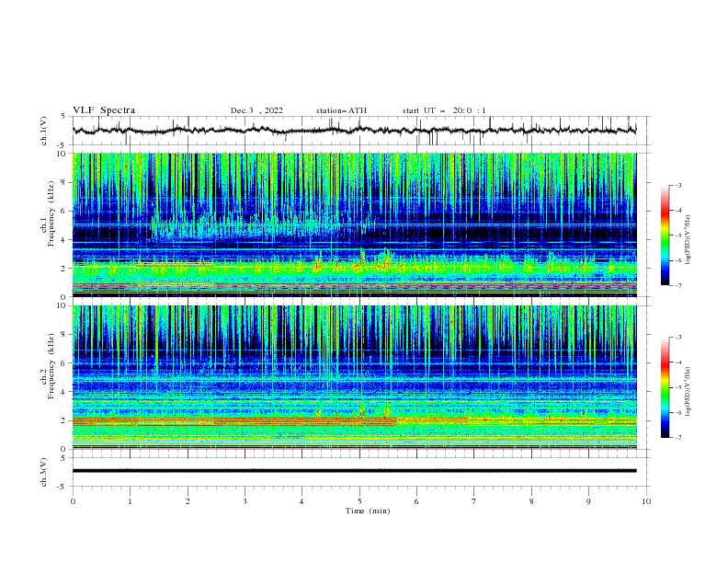Click the "-7" label on ch.2 color bar
The width and height of the screenshot is (728, 563).
click(x=677, y=438)
